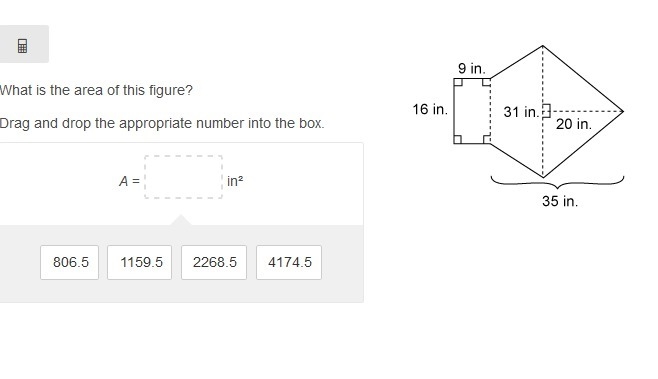Screen dimensions: 658x379
Task: Click the curly brace under the kite
Action: [557, 182]
